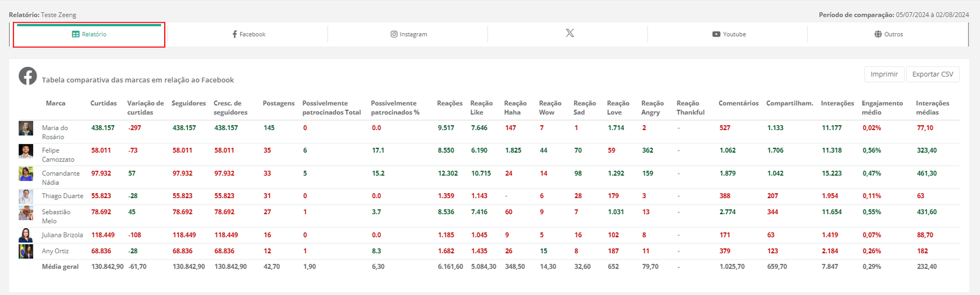980x295 pixels.
Task: Click Comandante Nádia's profile picture
Action: [x=26, y=174]
